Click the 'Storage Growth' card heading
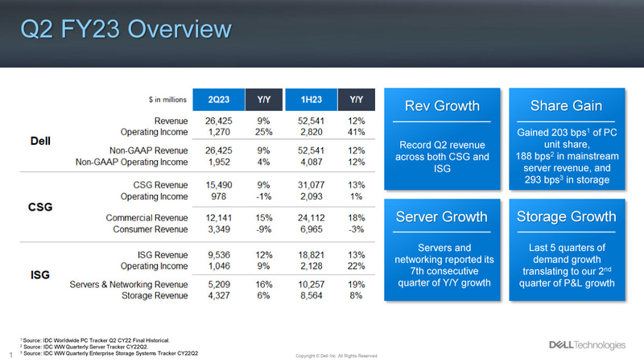644x362 pixels. 567,216
